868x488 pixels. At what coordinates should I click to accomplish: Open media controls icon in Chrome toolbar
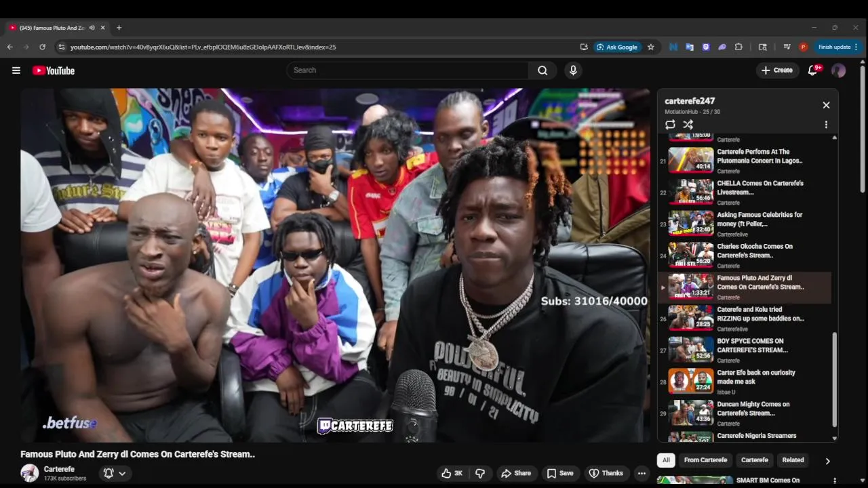787,47
